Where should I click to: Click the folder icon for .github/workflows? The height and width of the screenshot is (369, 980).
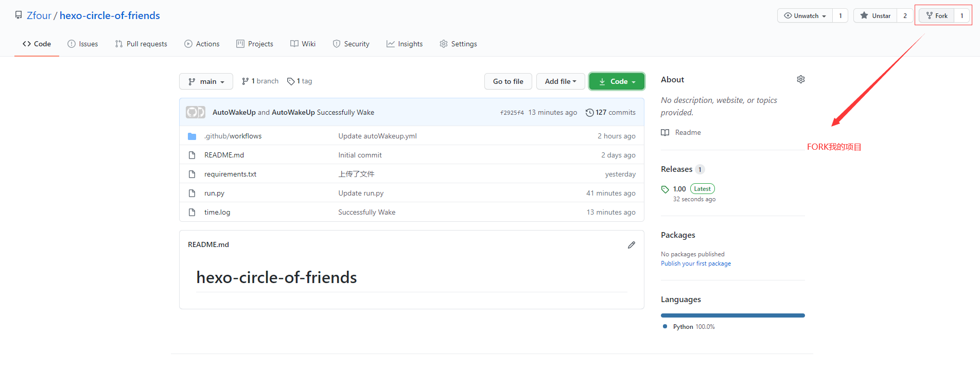[x=192, y=136]
